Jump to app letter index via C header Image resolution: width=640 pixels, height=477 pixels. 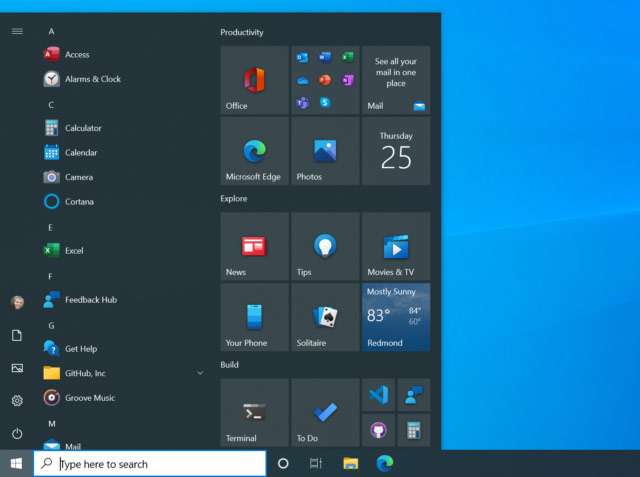coord(51,105)
